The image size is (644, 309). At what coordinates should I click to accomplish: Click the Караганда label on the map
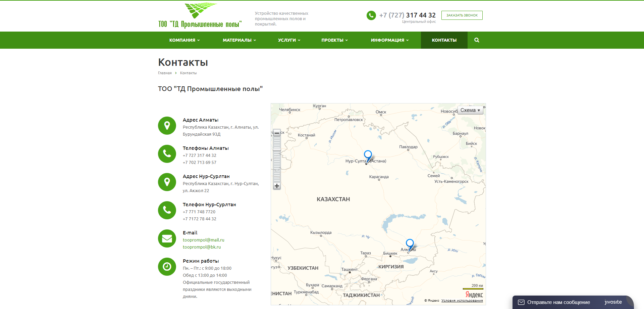[x=379, y=177]
